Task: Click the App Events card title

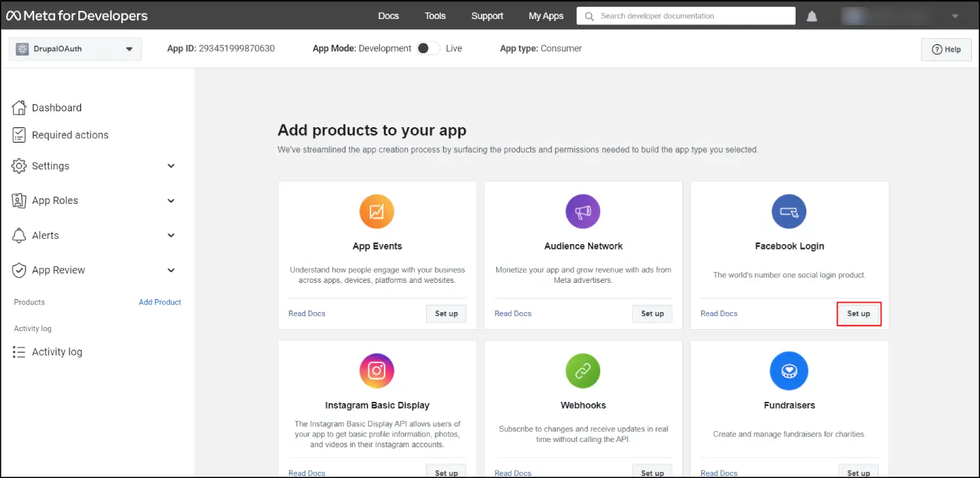Action: coord(377,246)
